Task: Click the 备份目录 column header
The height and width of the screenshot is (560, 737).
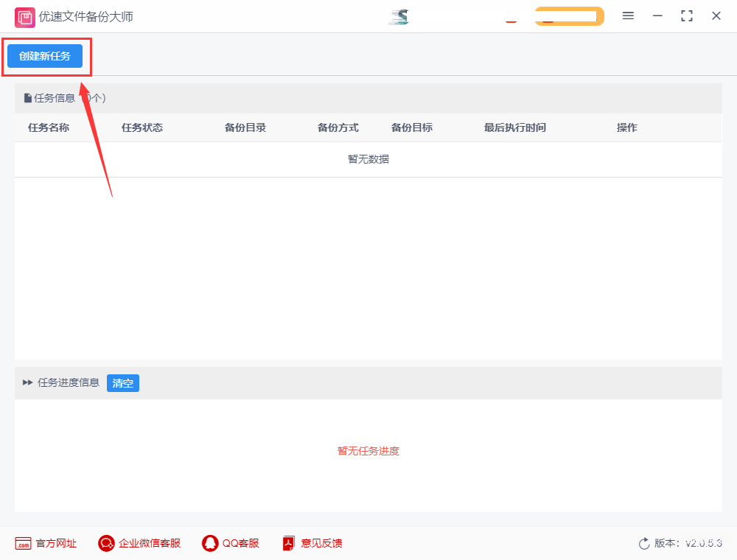Action: click(x=245, y=127)
